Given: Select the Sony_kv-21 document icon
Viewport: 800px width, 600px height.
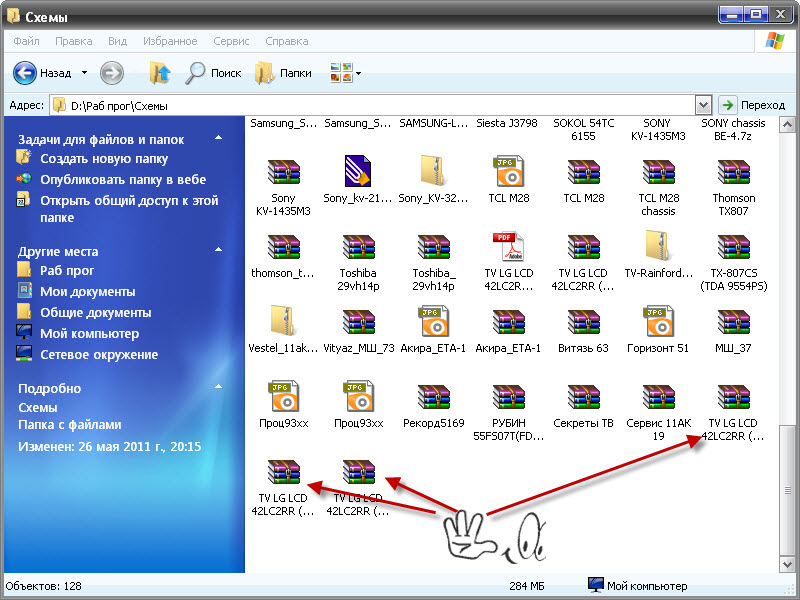Looking at the screenshot, I should click(359, 172).
